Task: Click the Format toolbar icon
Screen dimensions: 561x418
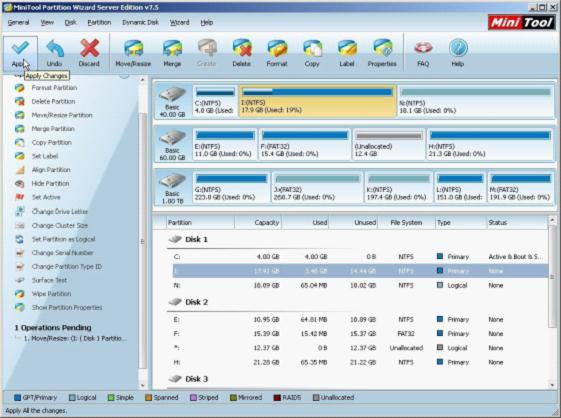Action: coord(277,49)
